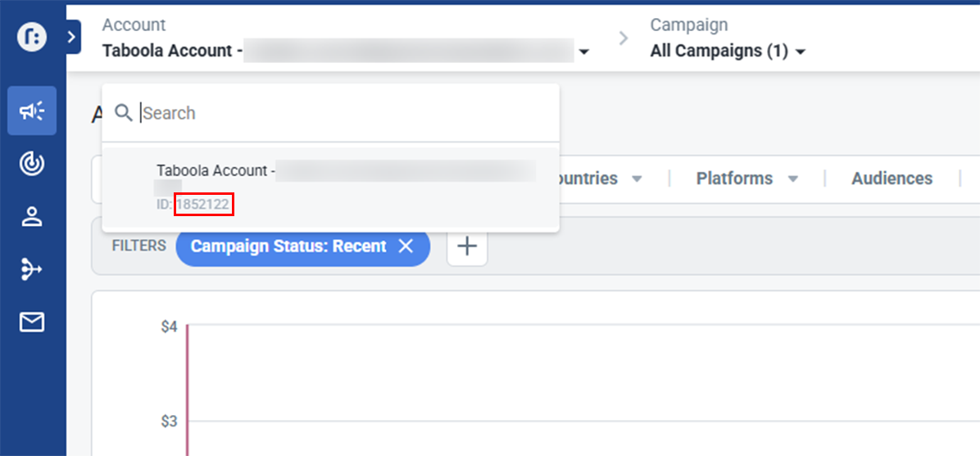Open the branching arrow sidebar icon
The width and height of the screenshot is (980, 456).
tap(32, 269)
